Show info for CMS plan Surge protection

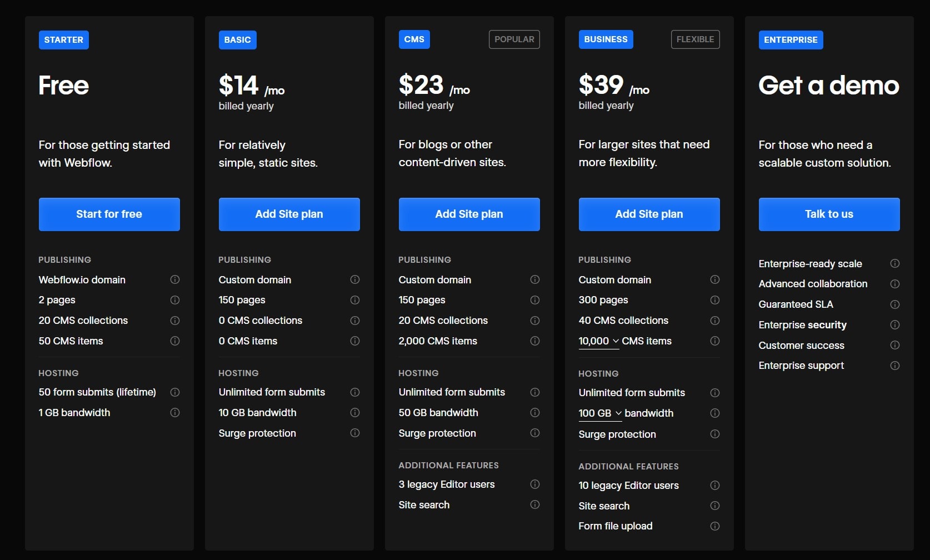coord(535,433)
